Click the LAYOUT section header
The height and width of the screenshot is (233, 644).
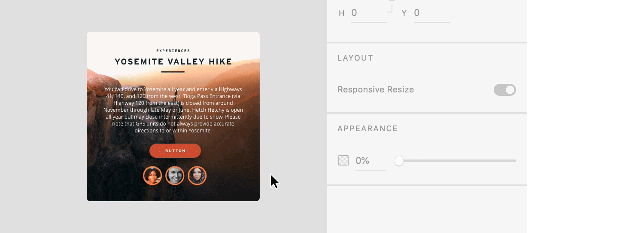[x=355, y=58]
